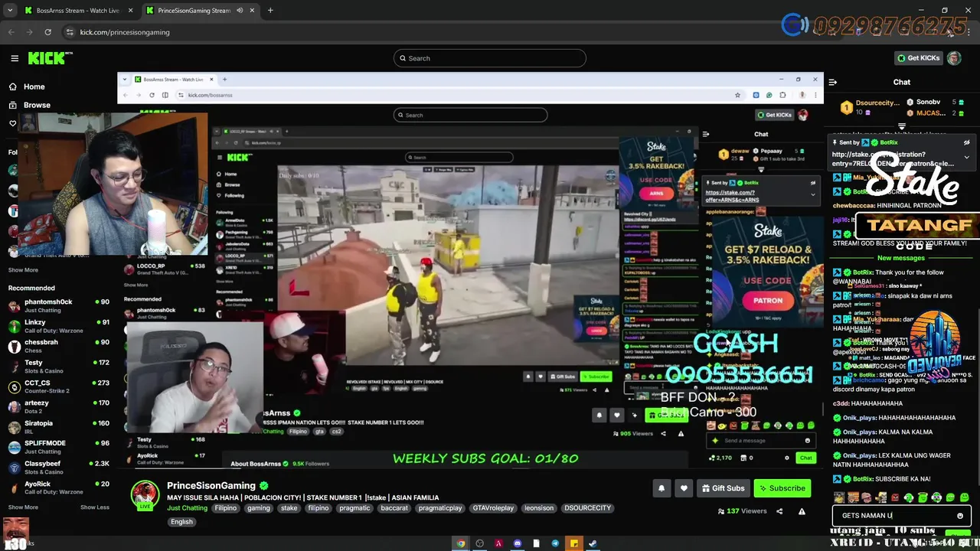Report the stream with warning icon

tap(802, 511)
